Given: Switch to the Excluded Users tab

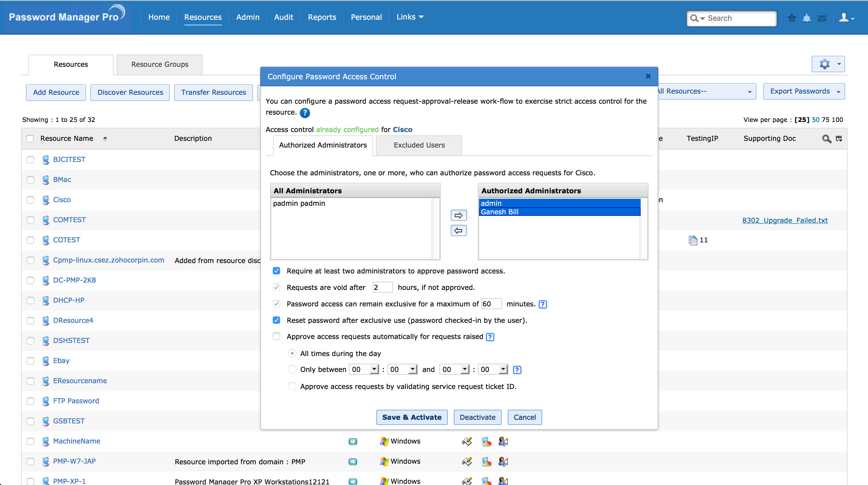Looking at the screenshot, I should click(419, 145).
